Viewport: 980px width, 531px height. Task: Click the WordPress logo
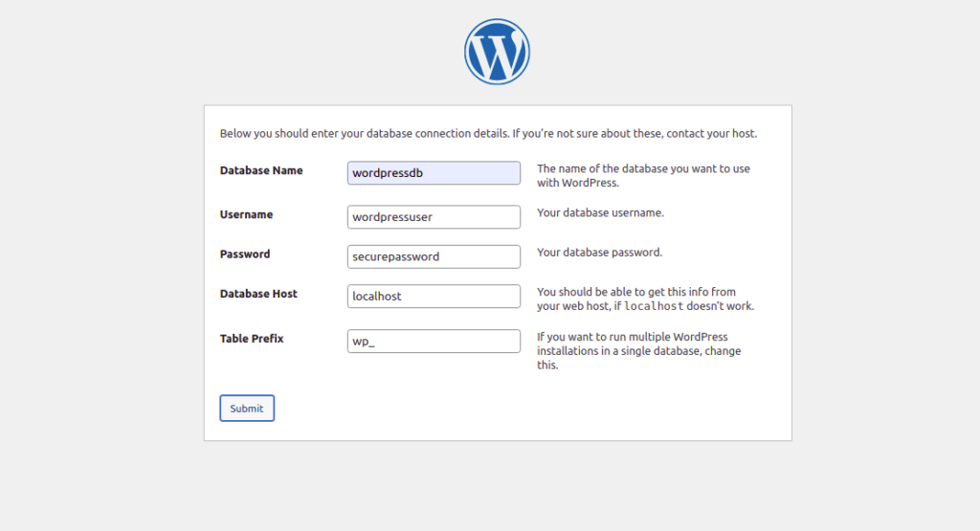coord(497,52)
